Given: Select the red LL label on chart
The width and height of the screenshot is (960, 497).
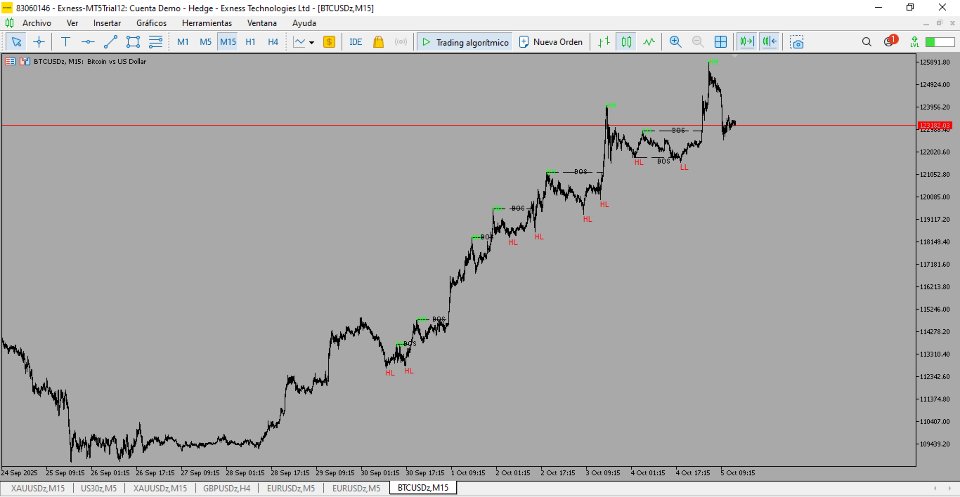Looking at the screenshot, I should 684,167.
